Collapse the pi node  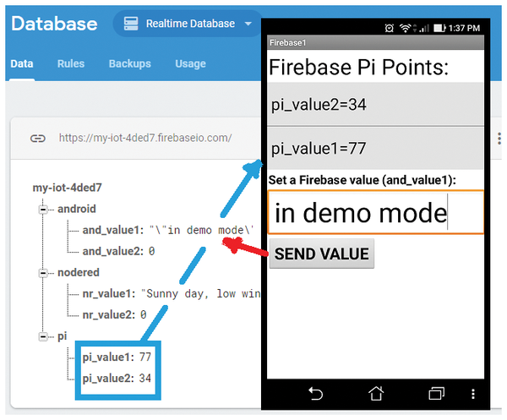(x=43, y=337)
